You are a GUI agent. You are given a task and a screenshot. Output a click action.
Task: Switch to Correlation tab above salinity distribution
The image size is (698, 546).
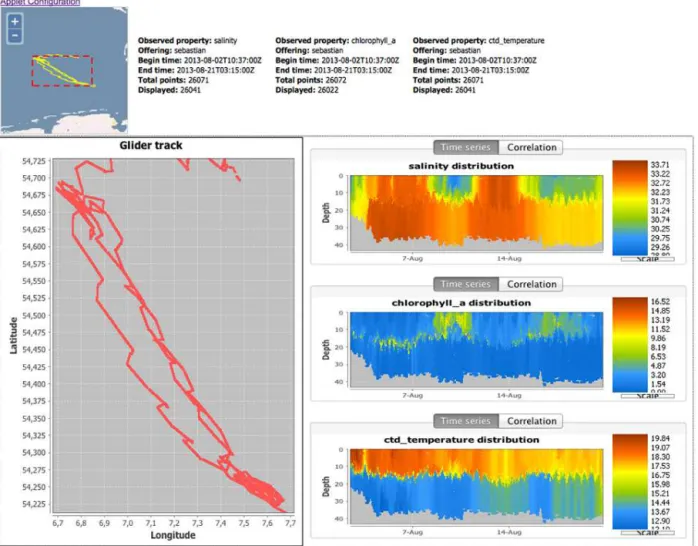[x=531, y=147]
